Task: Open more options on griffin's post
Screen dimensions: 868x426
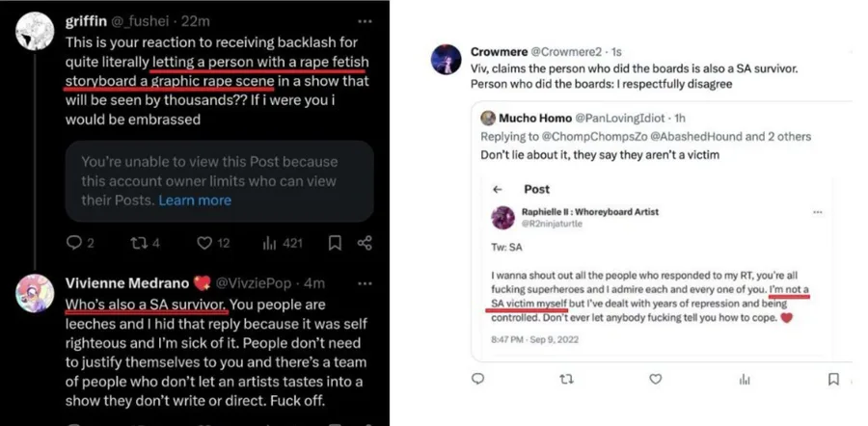Action: [364, 20]
